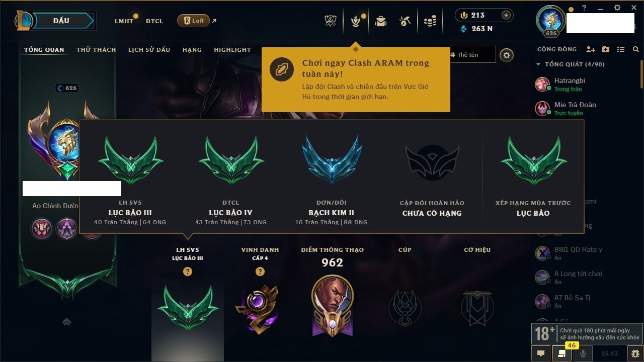Toggle the friend list view options icon
This screenshot has height=362, width=644.
(621, 49)
